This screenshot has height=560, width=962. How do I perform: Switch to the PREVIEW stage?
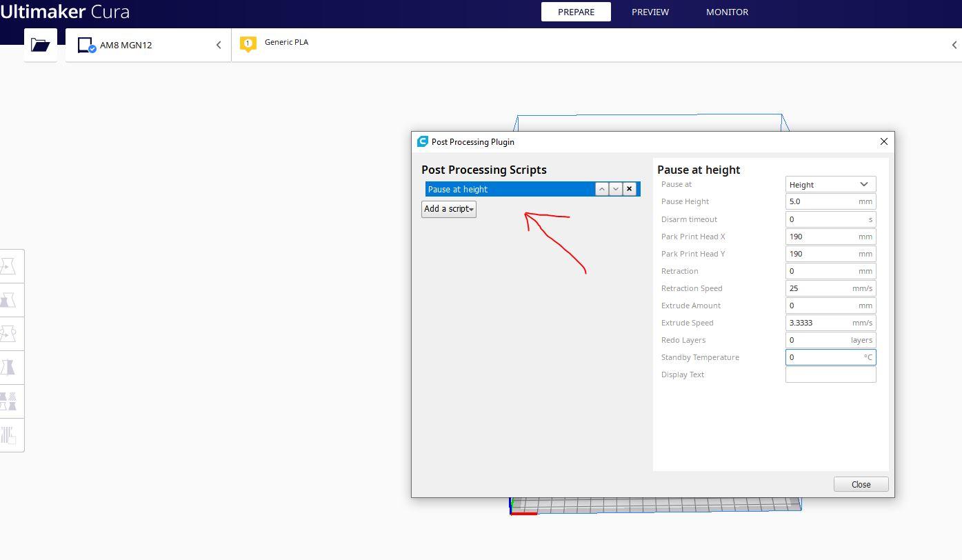pyautogui.click(x=650, y=12)
